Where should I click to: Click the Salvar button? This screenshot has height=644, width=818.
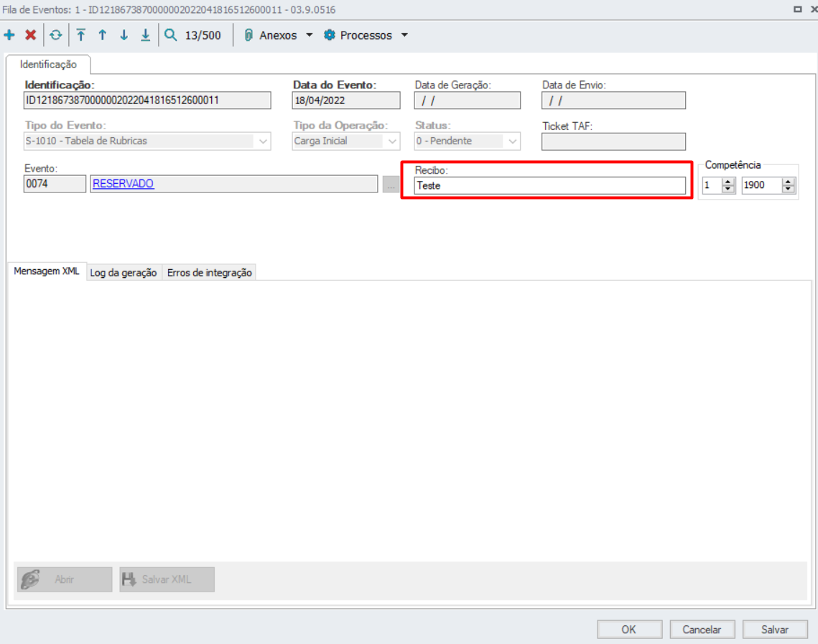click(x=775, y=630)
